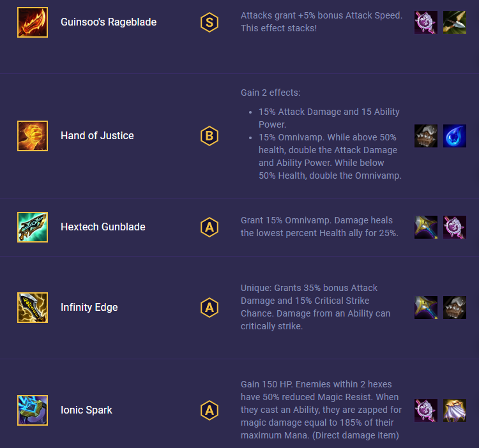Open the Hand of Justice name link
This screenshot has height=448, width=479.
pyautogui.click(x=97, y=135)
